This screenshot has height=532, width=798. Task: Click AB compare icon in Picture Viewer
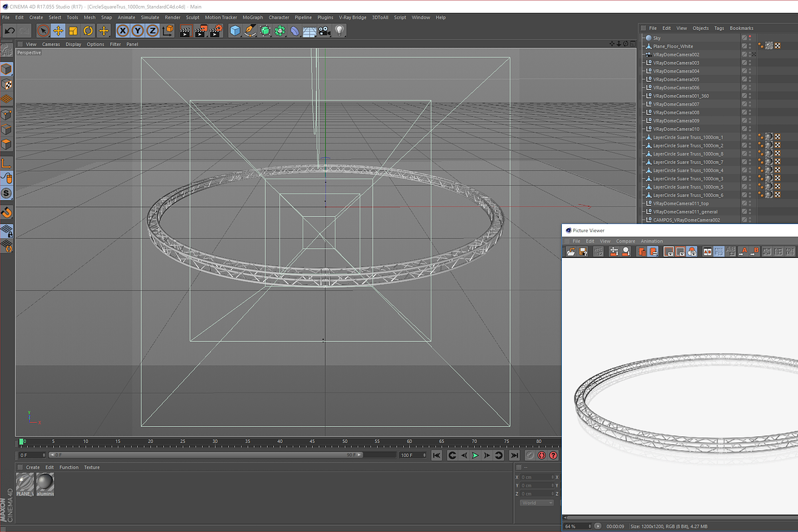click(708, 251)
